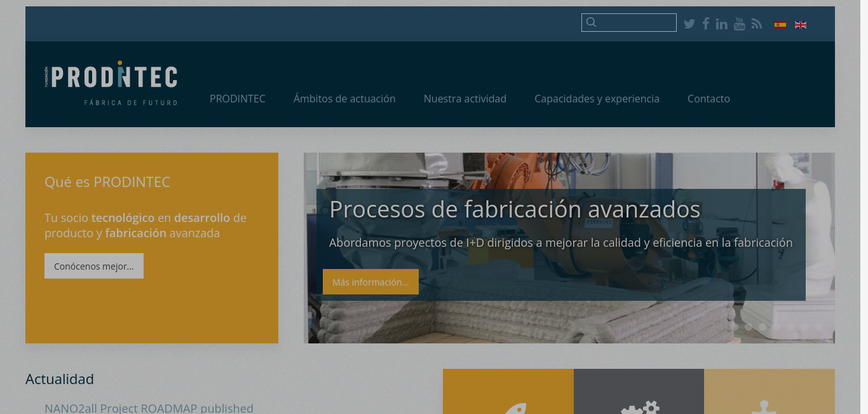Open the Twitter profile icon
This screenshot has width=868, height=414.
point(689,24)
